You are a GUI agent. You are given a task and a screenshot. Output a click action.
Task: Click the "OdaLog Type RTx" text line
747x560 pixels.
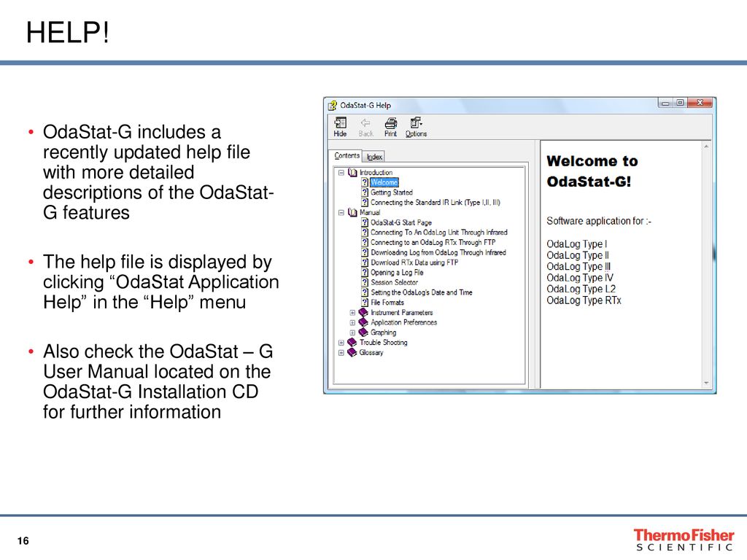click(584, 300)
